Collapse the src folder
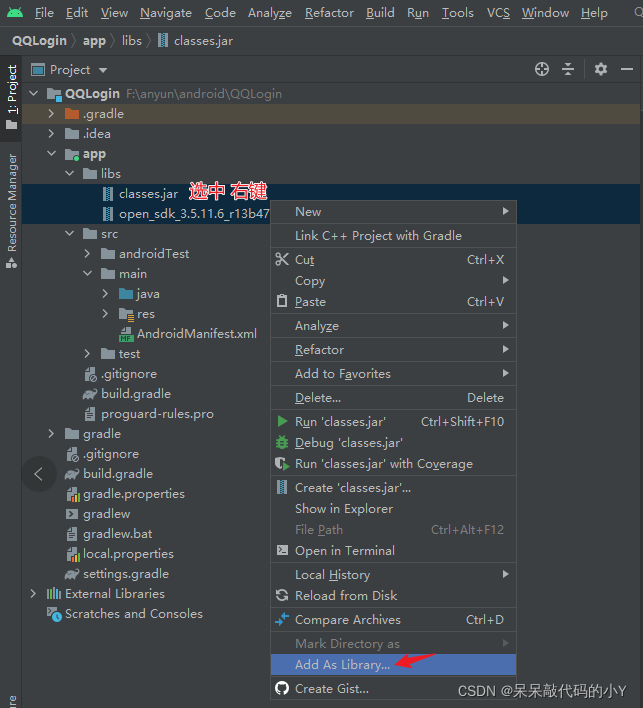 click(x=70, y=233)
